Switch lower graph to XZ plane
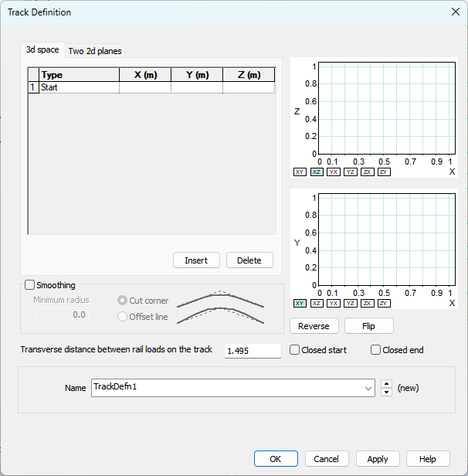This screenshot has height=476, width=468. point(317,304)
